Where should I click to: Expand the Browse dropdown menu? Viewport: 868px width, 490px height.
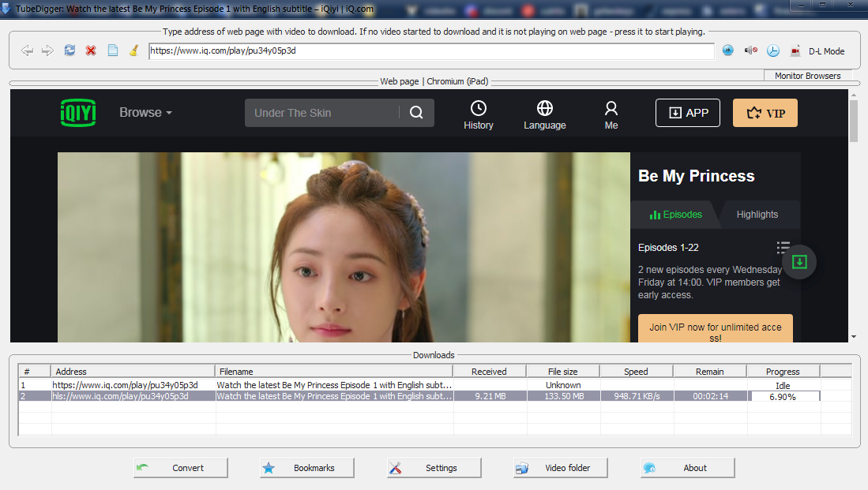[145, 112]
